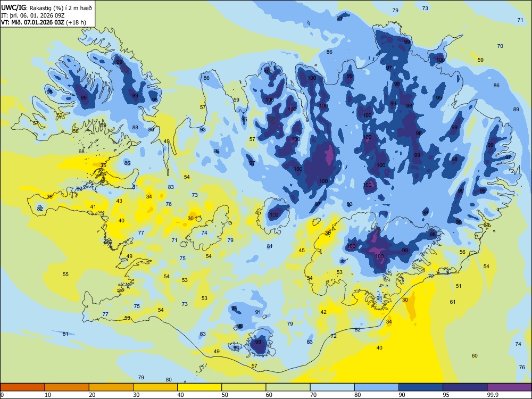Click the pale yellow 50–60 legend swatch
This screenshot has height=399, width=532.
244,387
